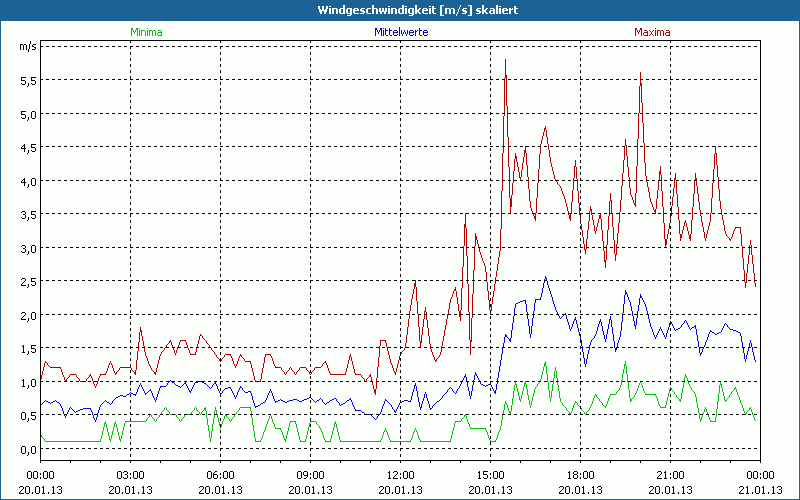Click the 1,0 y-axis value label
The height and width of the screenshot is (500, 800).
coord(28,383)
